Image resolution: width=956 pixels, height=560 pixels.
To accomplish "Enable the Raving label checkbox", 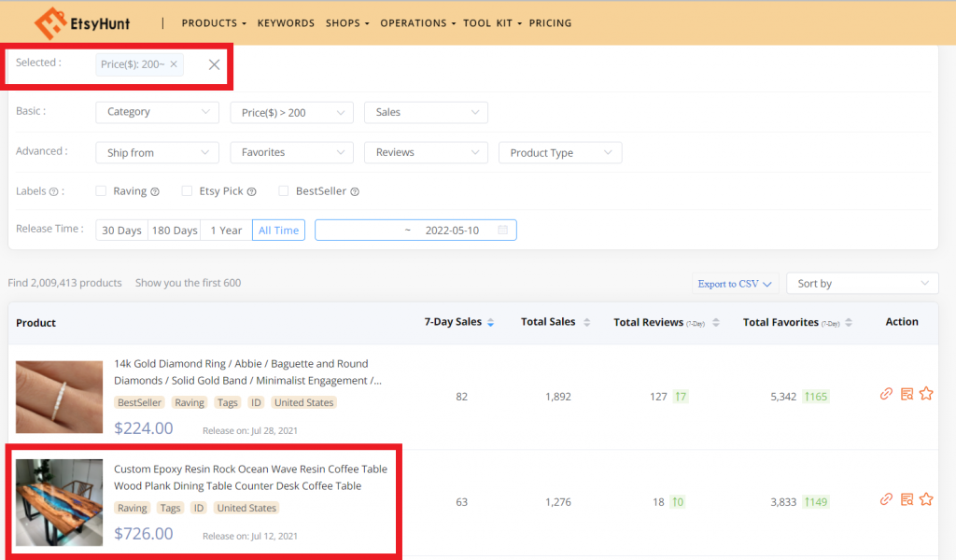I will point(101,191).
